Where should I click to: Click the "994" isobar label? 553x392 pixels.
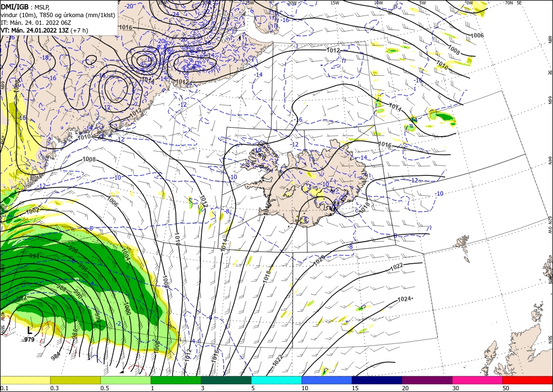(x=34, y=256)
